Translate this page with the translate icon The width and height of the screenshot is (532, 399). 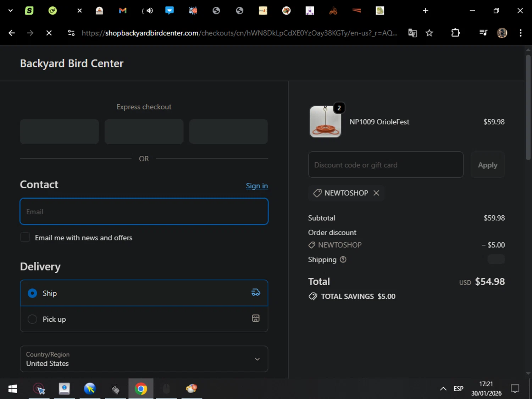tap(412, 33)
